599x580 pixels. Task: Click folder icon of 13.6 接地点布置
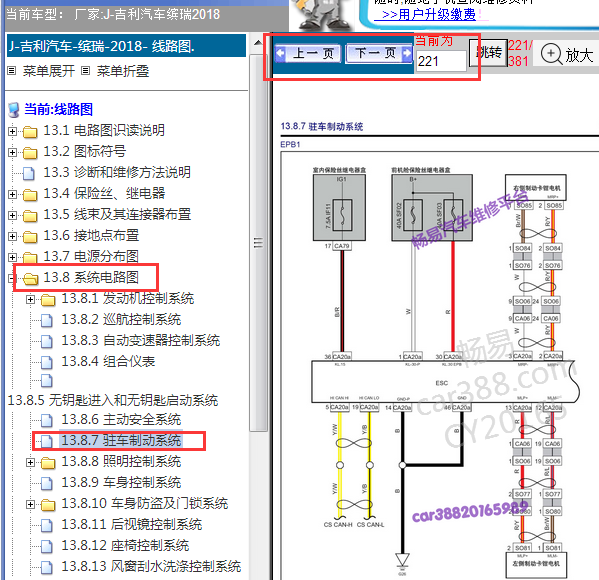(x=30, y=237)
